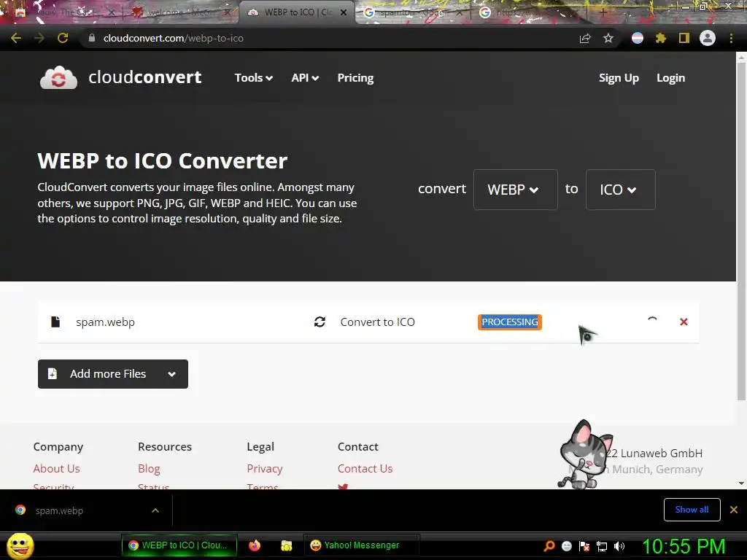Viewport: 747px width, 560px height.
Task: Expand the API menu
Action: pos(305,77)
